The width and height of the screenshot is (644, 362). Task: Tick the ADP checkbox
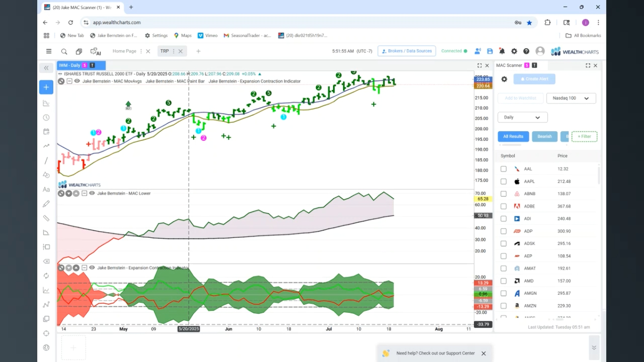pyautogui.click(x=503, y=231)
